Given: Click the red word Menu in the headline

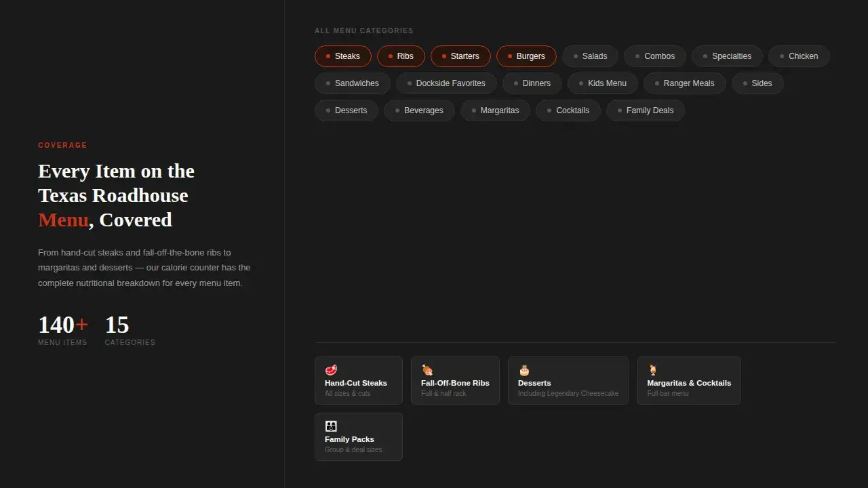Looking at the screenshot, I should tap(63, 220).
